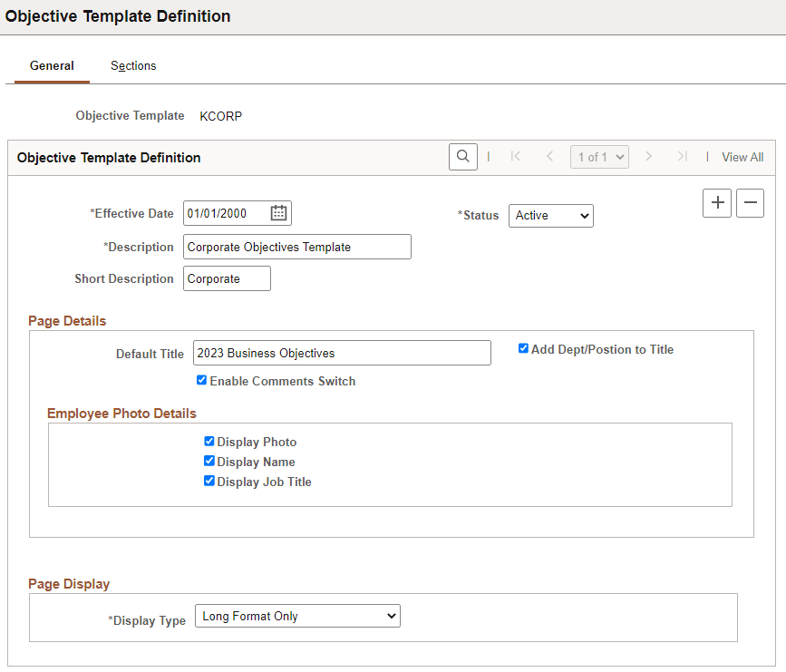Go to next row arrow

tap(648, 157)
